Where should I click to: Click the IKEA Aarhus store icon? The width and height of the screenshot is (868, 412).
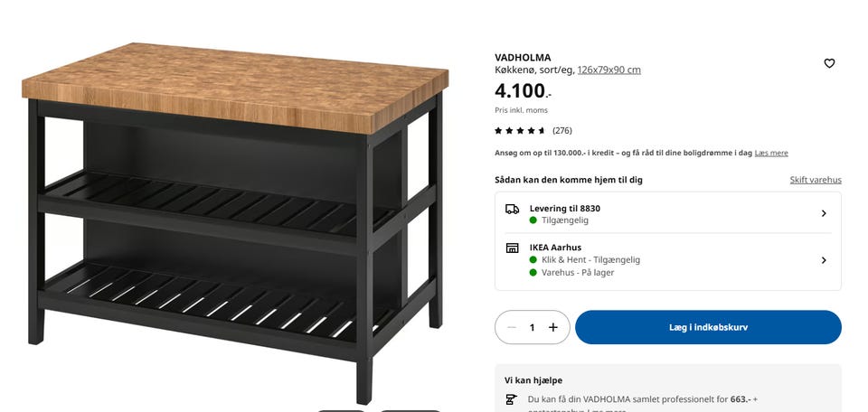(x=512, y=248)
